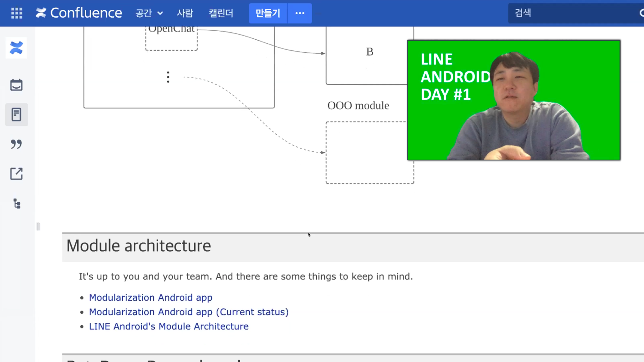Open Modularization Android app link
The image size is (644, 362).
click(x=151, y=297)
